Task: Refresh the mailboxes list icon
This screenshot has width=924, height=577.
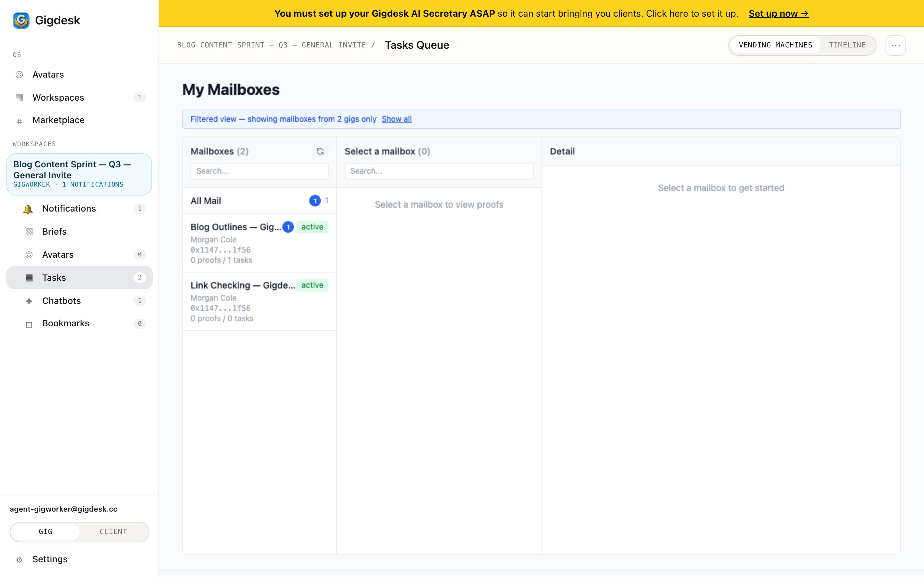Action: point(320,152)
